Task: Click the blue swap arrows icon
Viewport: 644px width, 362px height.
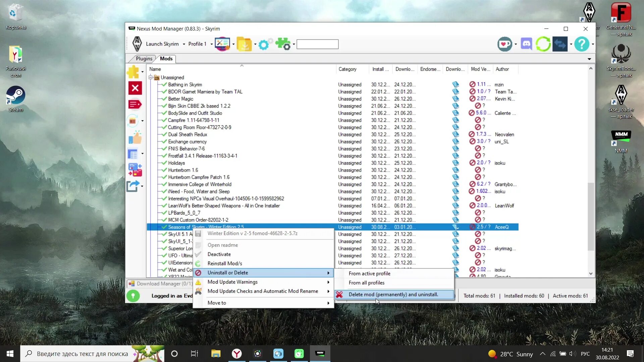Action: click(x=560, y=44)
